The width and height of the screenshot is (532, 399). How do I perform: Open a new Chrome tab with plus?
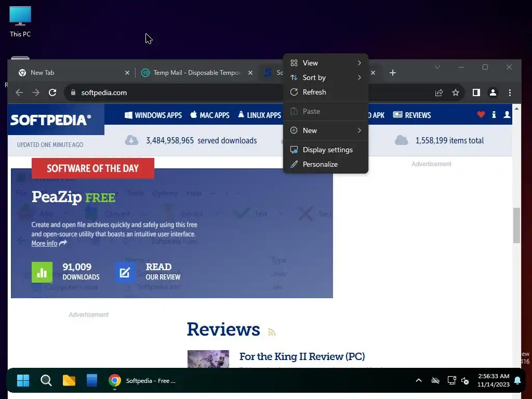pyautogui.click(x=393, y=73)
